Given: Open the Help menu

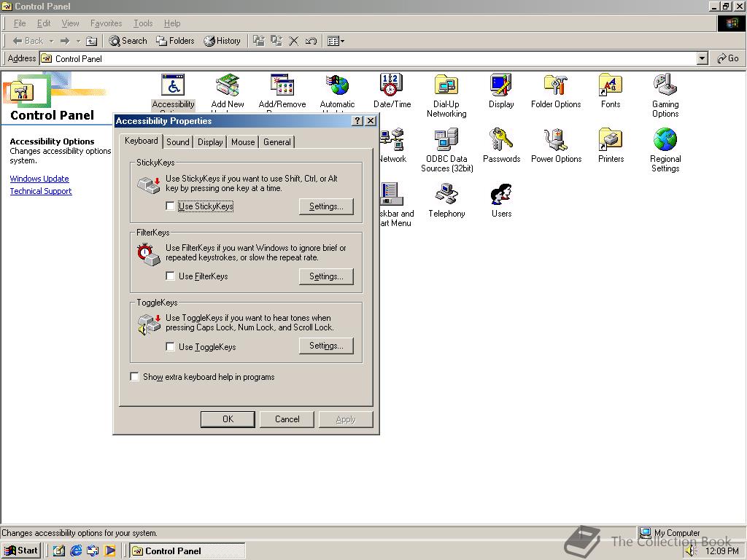Looking at the screenshot, I should coord(172,23).
